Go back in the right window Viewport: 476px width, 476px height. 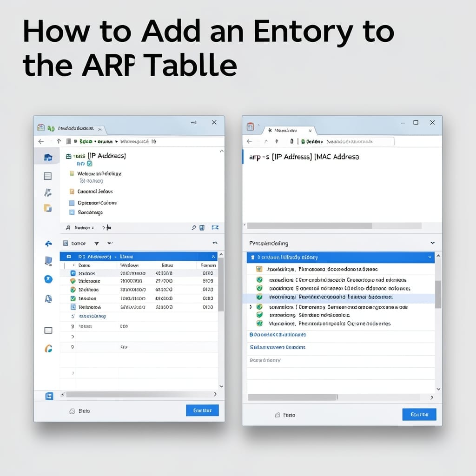250,141
